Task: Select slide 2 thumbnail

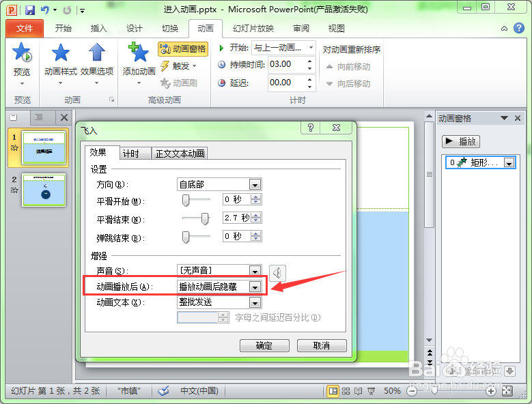Action: 44,190
